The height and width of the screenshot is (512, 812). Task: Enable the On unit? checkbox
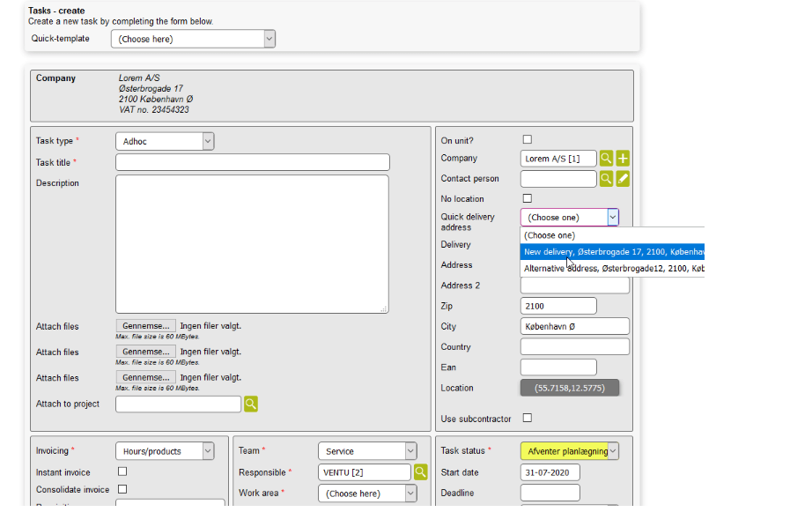tap(528, 139)
